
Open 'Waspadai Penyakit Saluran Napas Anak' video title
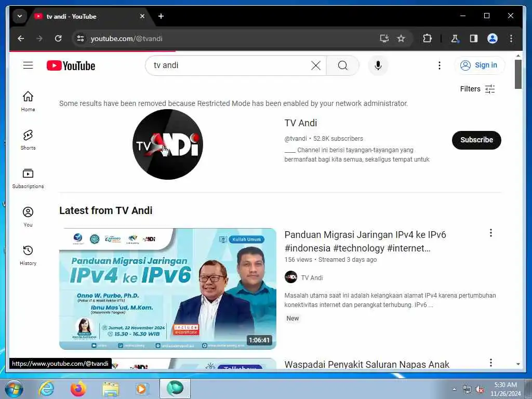point(367,364)
